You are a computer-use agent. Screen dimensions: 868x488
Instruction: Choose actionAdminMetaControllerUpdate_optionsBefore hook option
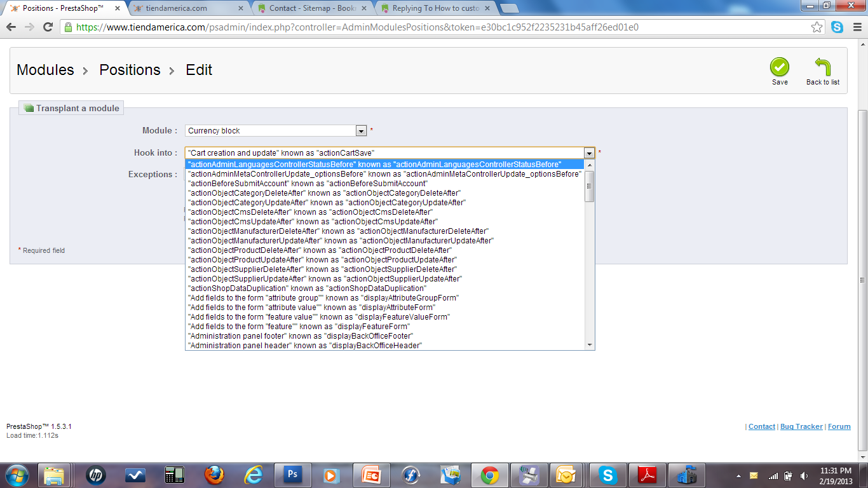[384, 174]
